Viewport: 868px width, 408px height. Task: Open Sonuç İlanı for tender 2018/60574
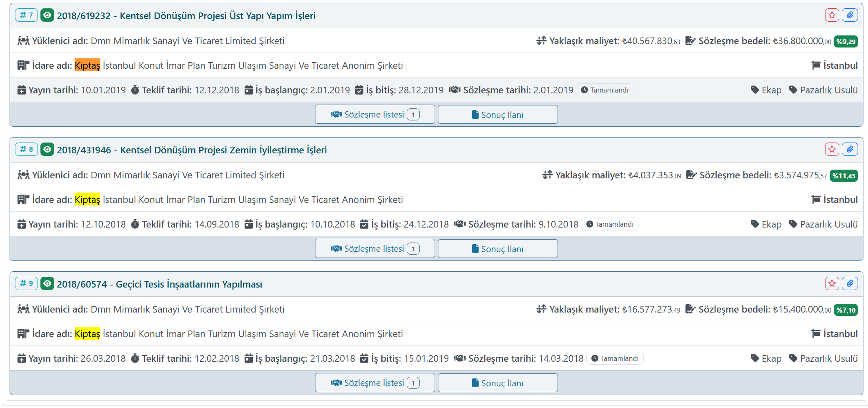(498, 383)
